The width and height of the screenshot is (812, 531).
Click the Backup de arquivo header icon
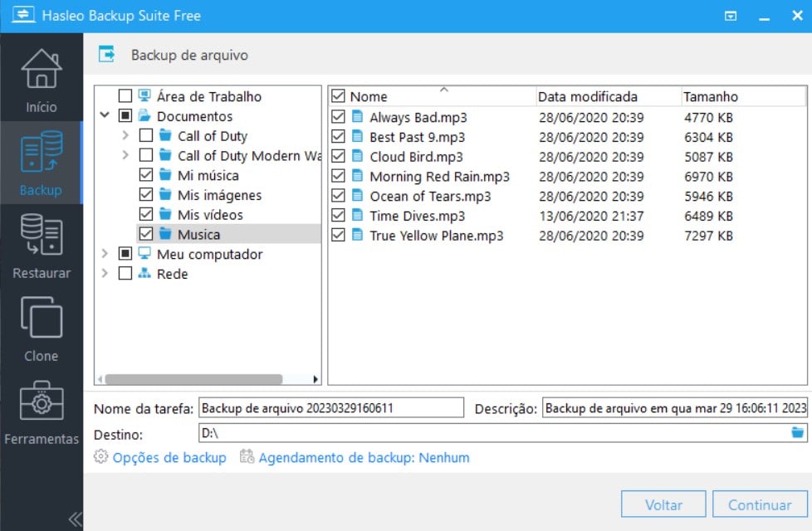tap(106, 54)
